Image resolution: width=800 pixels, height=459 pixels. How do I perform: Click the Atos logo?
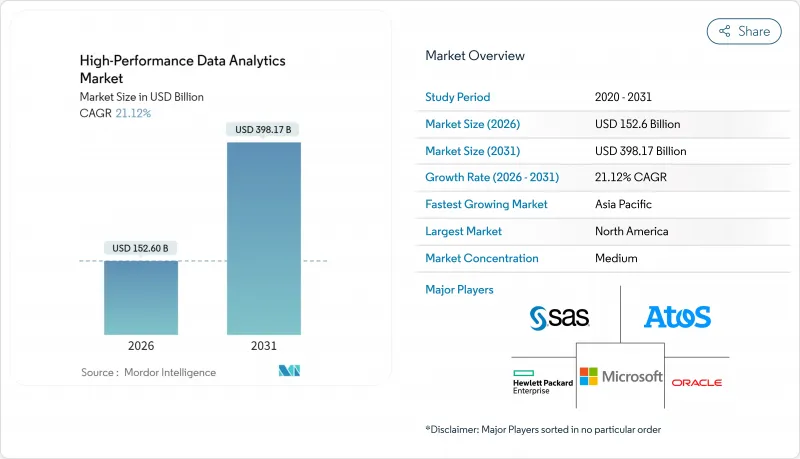(x=677, y=318)
